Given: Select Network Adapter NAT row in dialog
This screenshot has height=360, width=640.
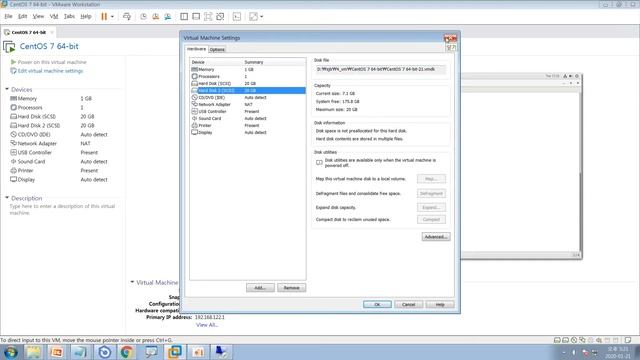Looking at the screenshot, I should pos(248,104).
